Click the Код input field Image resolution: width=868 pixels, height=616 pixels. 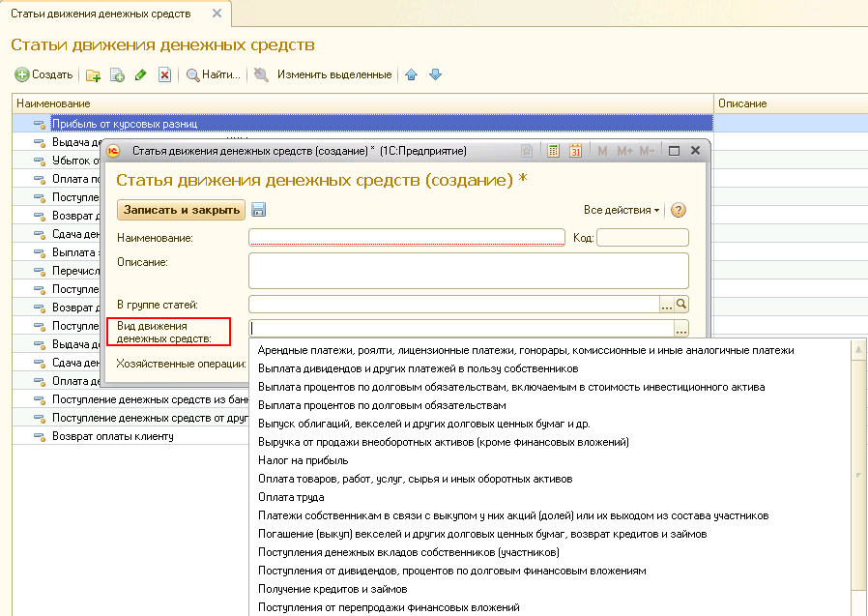(x=642, y=238)
